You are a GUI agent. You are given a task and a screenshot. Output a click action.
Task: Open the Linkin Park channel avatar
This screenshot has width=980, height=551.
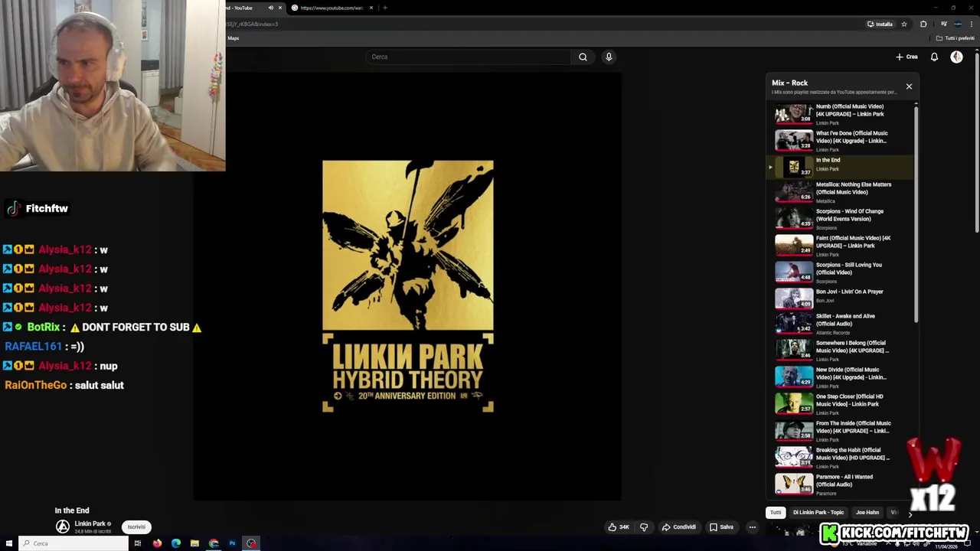click(63, 527)
